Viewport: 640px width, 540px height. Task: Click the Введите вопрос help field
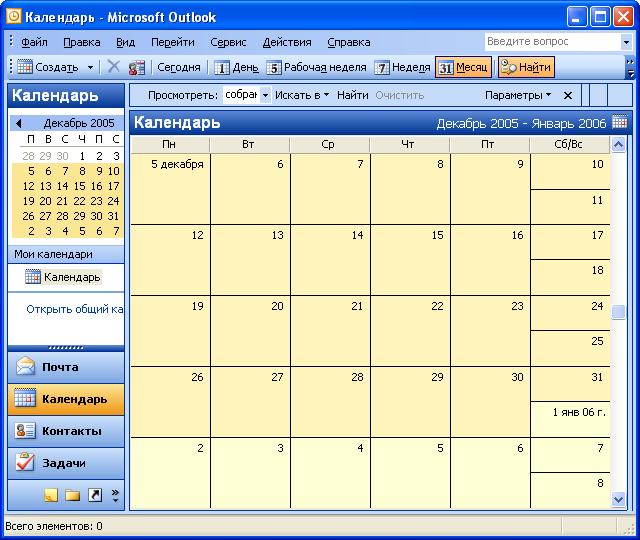tap(553, 42)
